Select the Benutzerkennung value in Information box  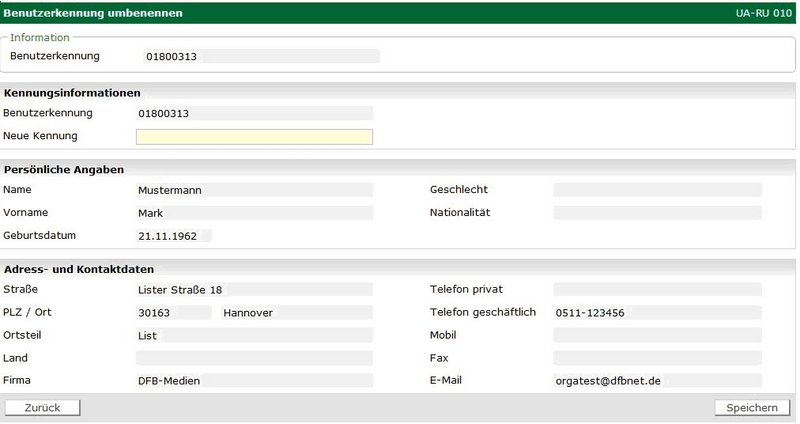261,57
